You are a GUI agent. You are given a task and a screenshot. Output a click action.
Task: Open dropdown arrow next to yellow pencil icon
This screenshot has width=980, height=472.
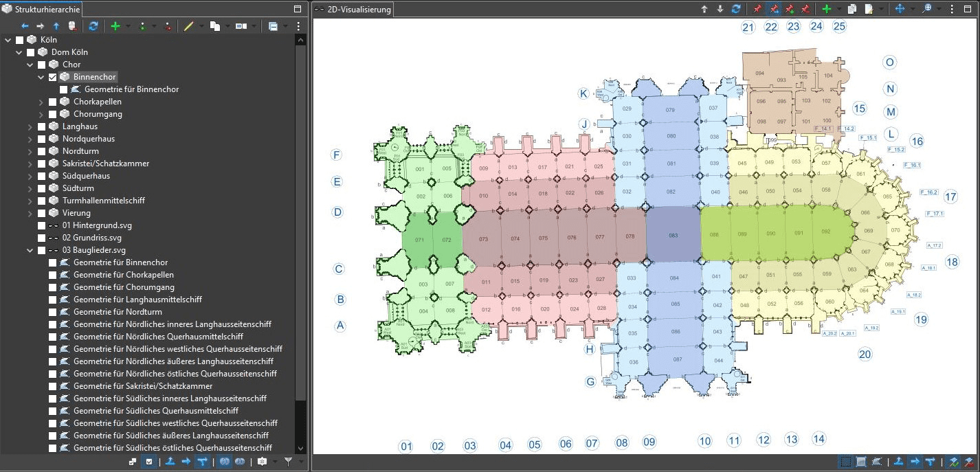201,26
